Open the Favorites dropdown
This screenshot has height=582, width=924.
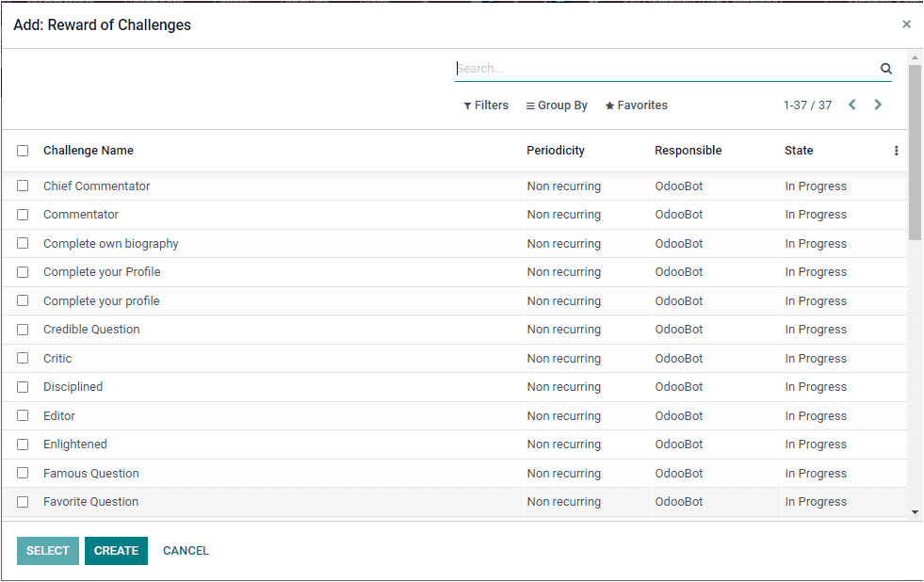(x=636, y=105)
